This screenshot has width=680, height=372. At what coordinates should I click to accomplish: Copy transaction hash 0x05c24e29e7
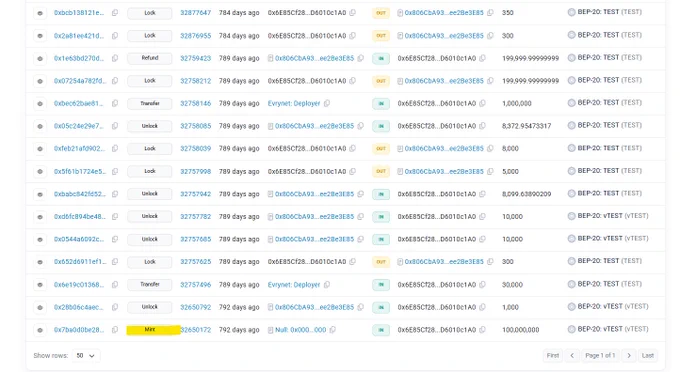click(115, 126)
